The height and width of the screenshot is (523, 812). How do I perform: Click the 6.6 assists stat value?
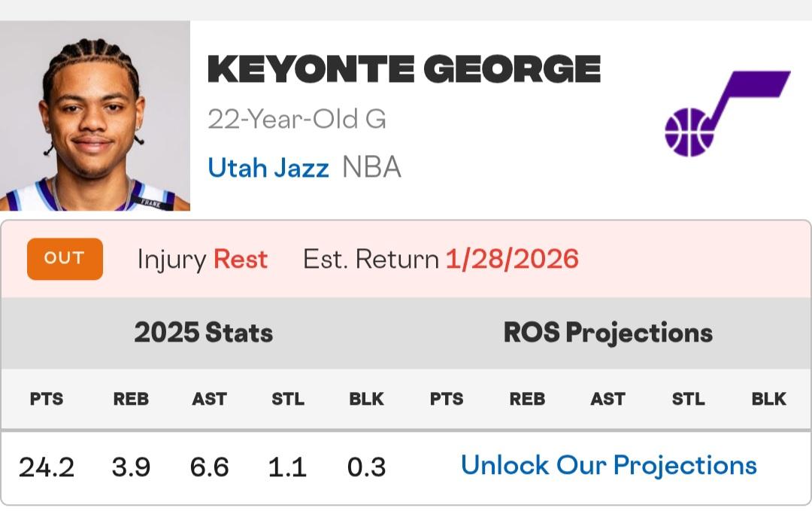coord(209,467)
